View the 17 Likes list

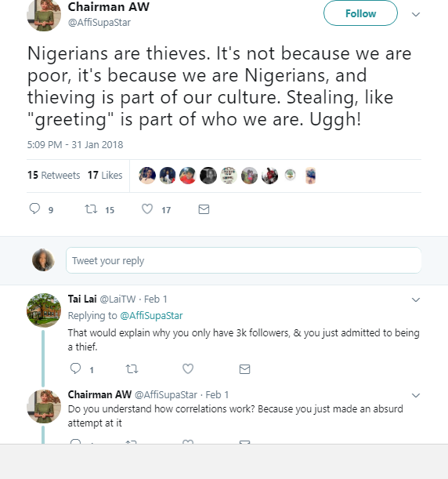point(105,175)
